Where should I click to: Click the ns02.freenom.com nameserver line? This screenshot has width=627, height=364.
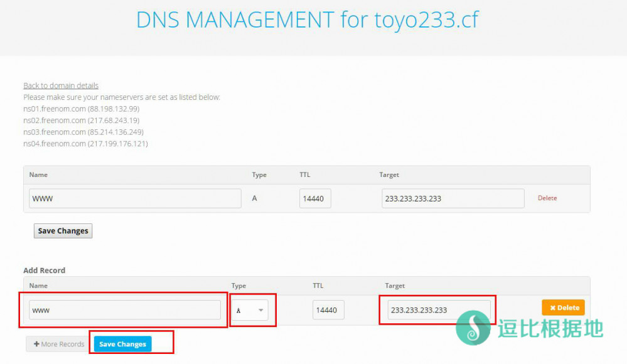[x=81, y=120]
